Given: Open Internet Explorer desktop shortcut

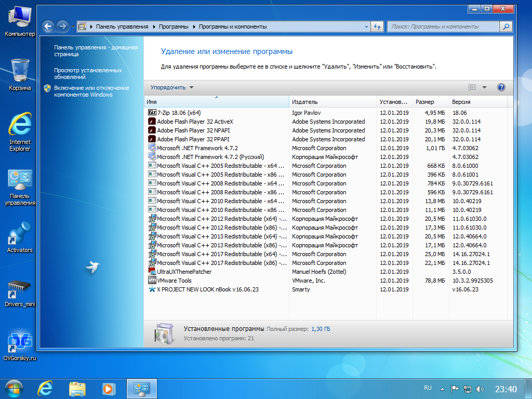Looking at the screenshot, I should click(20, 131).
